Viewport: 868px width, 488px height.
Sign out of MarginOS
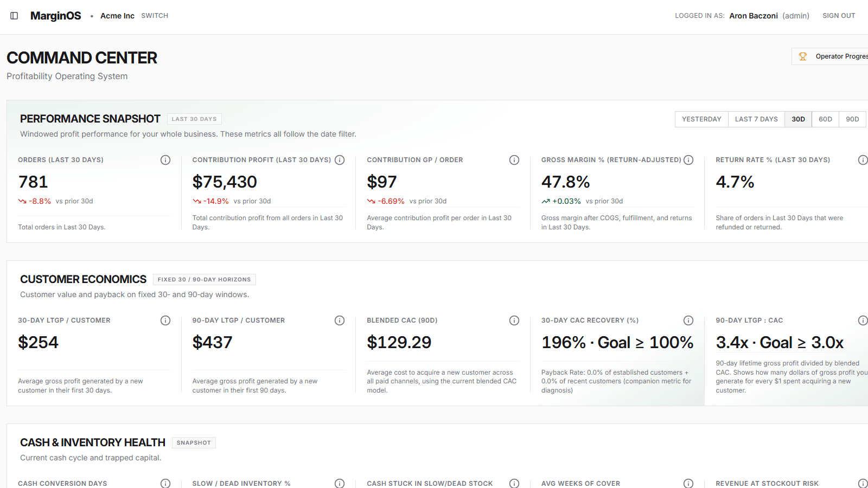pos(839,16)
